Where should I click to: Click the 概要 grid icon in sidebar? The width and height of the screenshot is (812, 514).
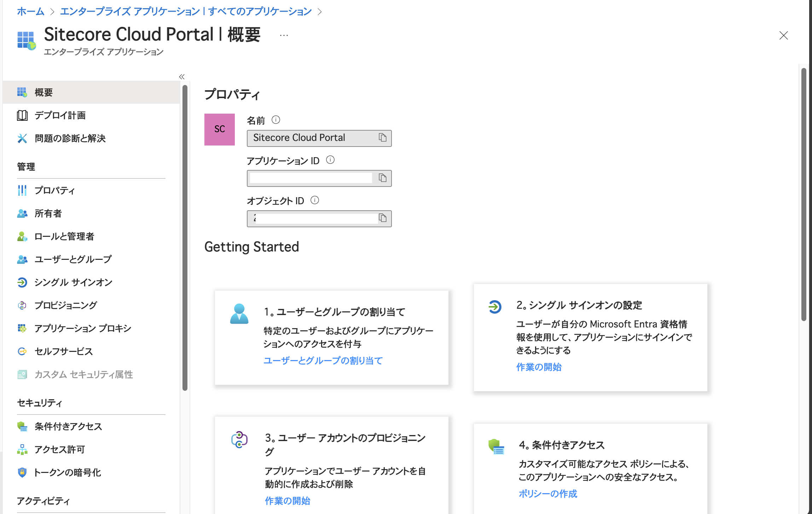tap(22, 92)
